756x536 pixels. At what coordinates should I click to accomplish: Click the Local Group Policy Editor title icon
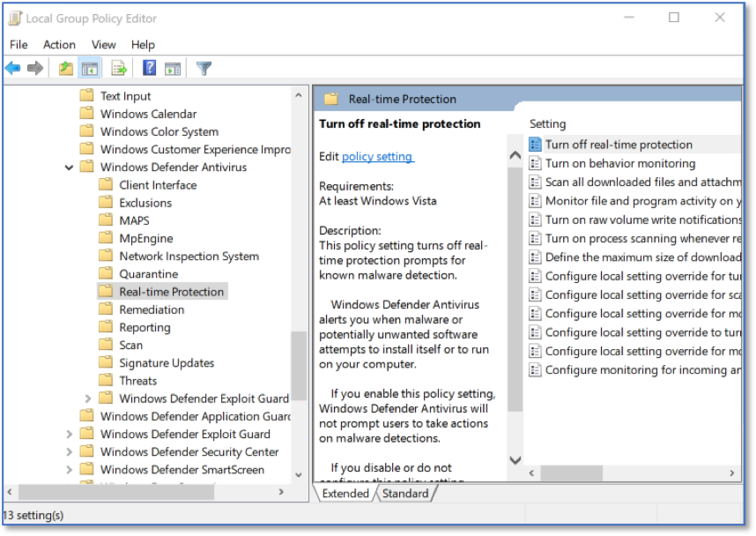pyautogui.click(x=15, y=19)
